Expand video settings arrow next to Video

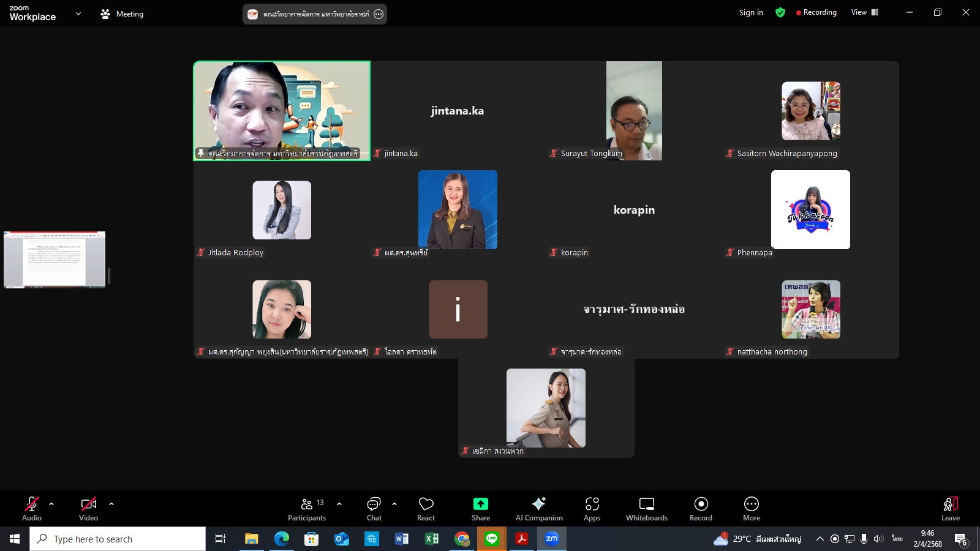111,504
